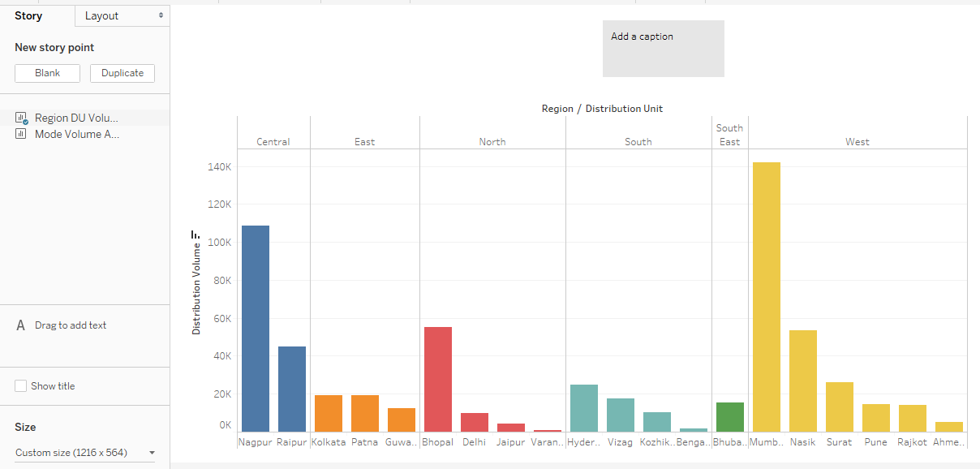Screen dimensions: 980x469
Task: Click the Surat yellow bar
Action: (840, 407)
